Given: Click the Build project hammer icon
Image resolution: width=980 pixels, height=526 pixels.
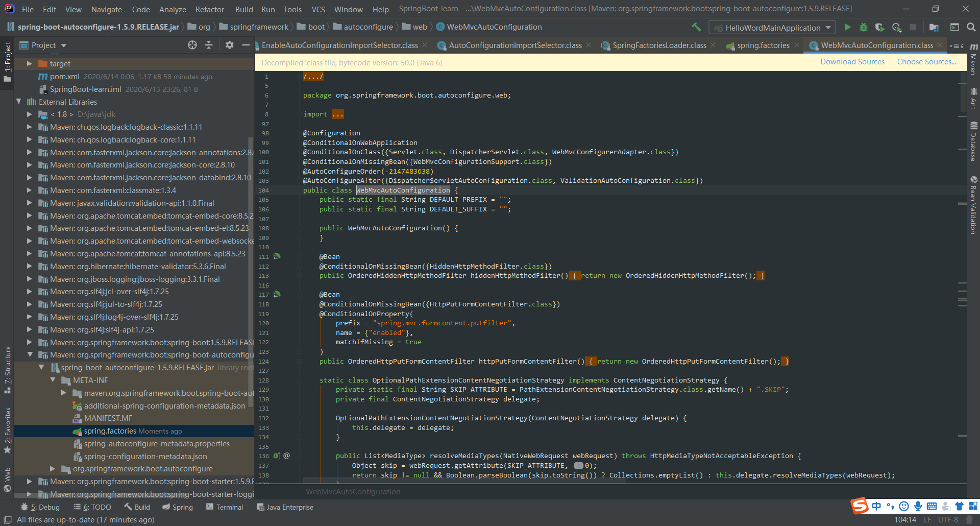Looking at the screenshot, I should (x=696, y=27).
